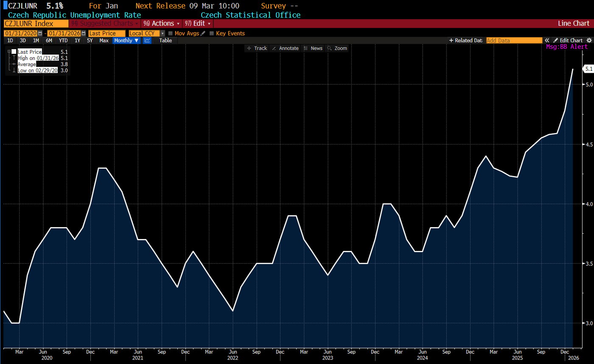Click the 5.0 y-axis label
This screenshot has height=364, width=594.
pos(589,84)
